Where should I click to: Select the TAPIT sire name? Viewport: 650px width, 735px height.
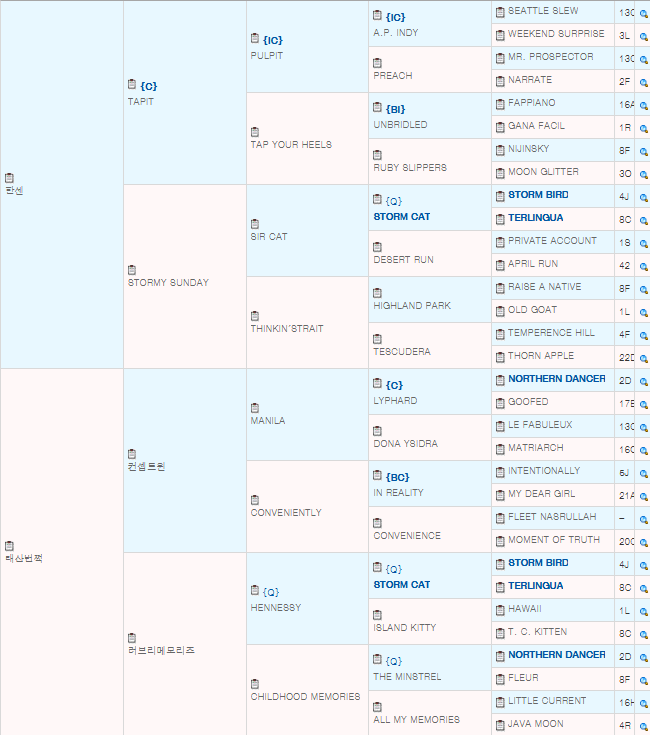[x=141, y=102]
